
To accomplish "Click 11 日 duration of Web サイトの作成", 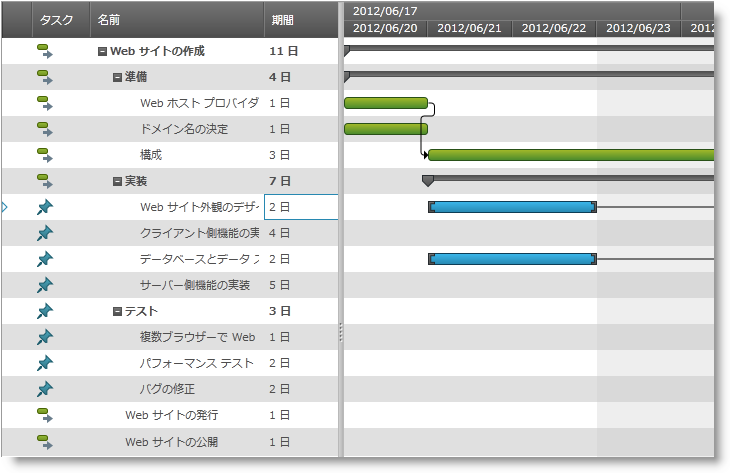I will 284,51.
